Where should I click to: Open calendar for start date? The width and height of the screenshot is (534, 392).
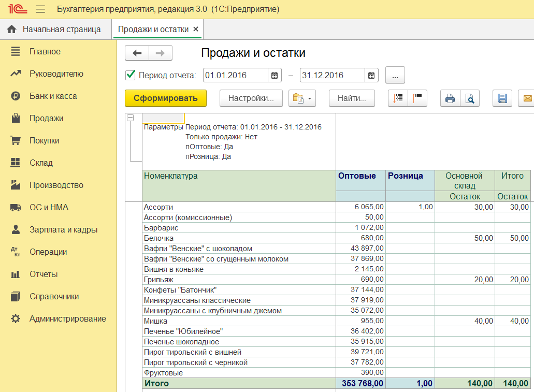[275, 75]
